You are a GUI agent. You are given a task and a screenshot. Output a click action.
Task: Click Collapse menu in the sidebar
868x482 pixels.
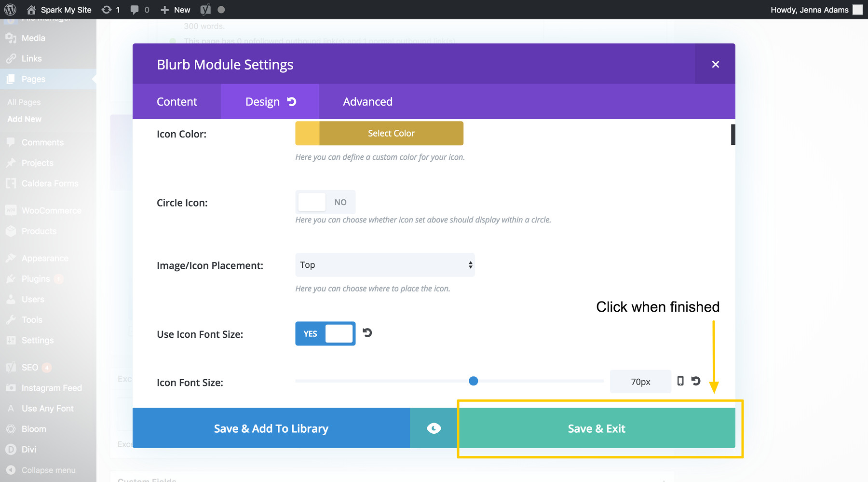tap(48, 470)
